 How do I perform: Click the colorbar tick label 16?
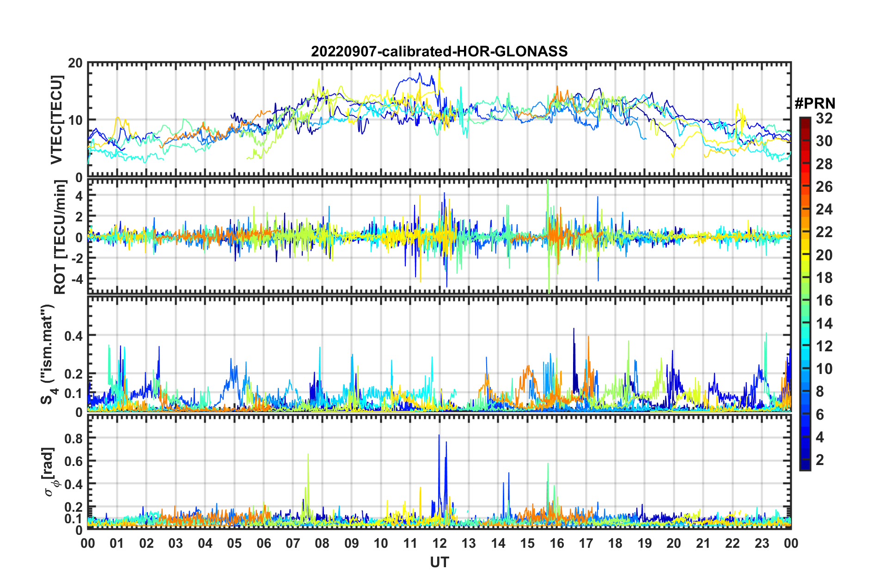click(824, 301)
